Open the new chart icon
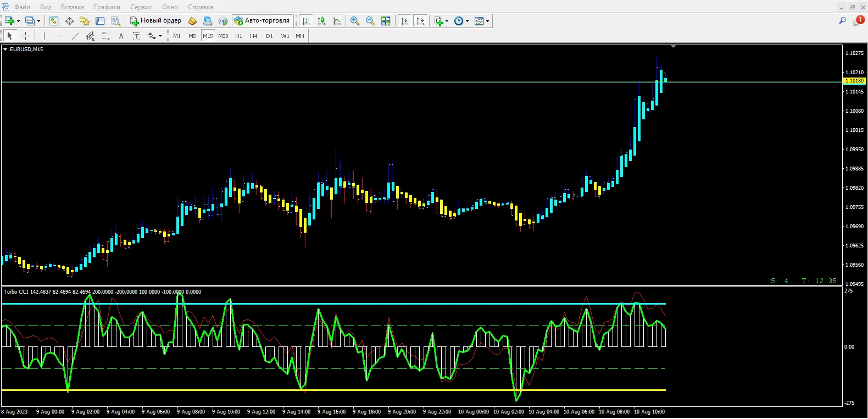Viewport: 868px width, 419px height. pos(9,21)
